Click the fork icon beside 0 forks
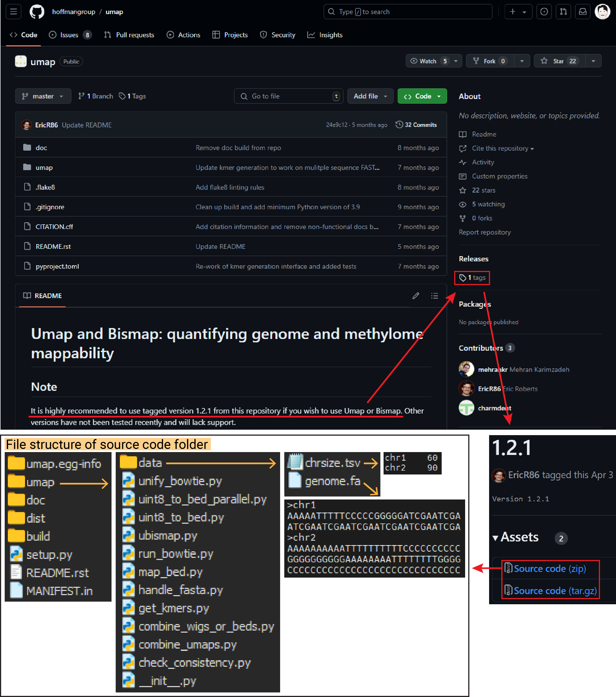The width and height of the screenshot is (616, 697). click(463, 218)
